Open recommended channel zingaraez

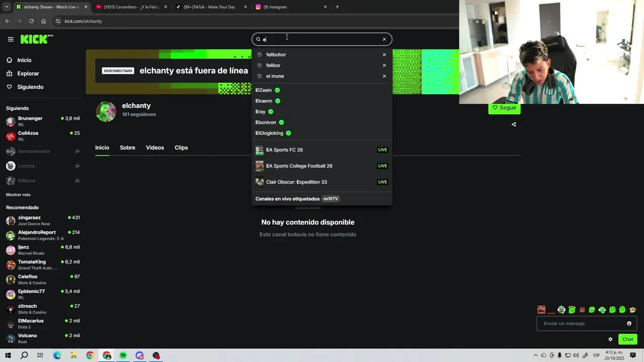(43, 221)
